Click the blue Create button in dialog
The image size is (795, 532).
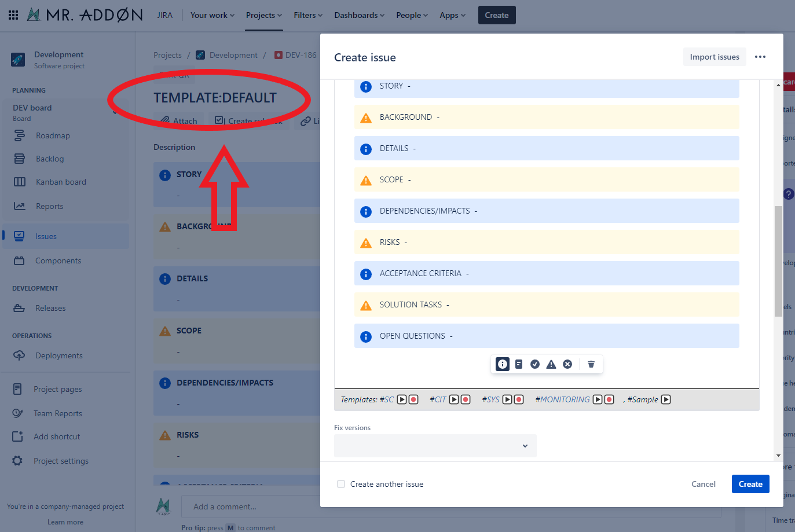pyautogui.click(x=750, y=484)
